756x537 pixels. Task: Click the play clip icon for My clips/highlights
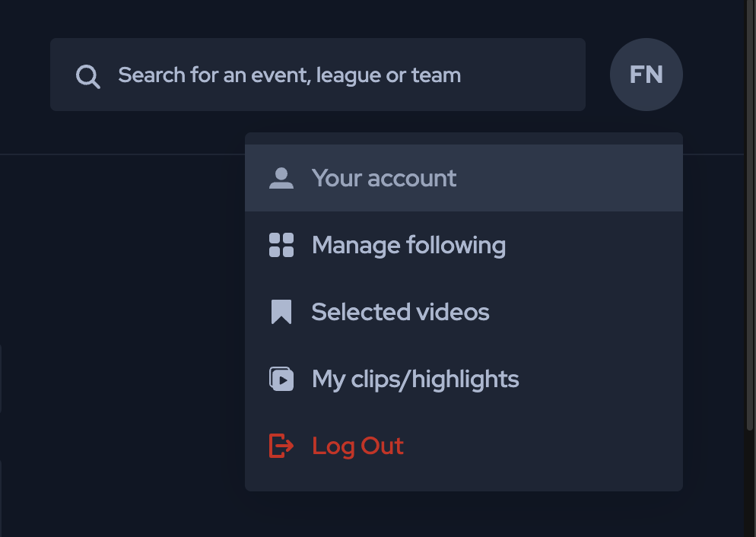281,379
